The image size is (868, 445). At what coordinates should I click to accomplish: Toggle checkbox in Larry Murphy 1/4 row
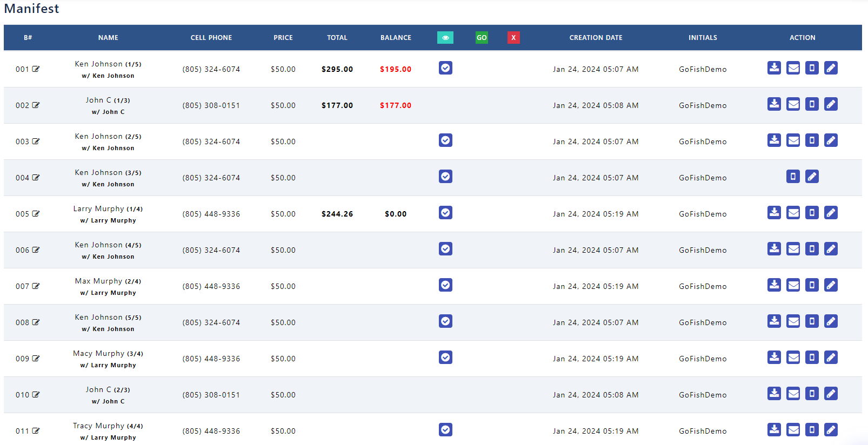coord(445,213)
